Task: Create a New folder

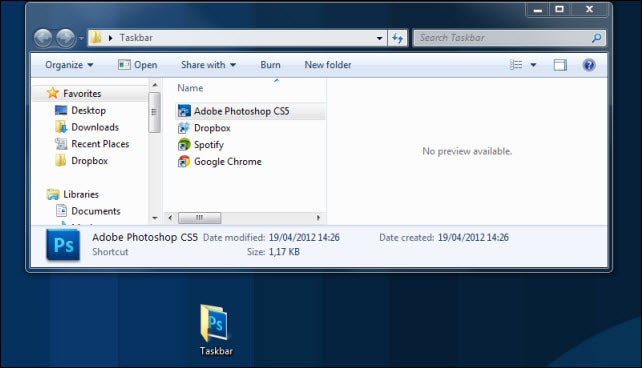Action: point(328,65)
